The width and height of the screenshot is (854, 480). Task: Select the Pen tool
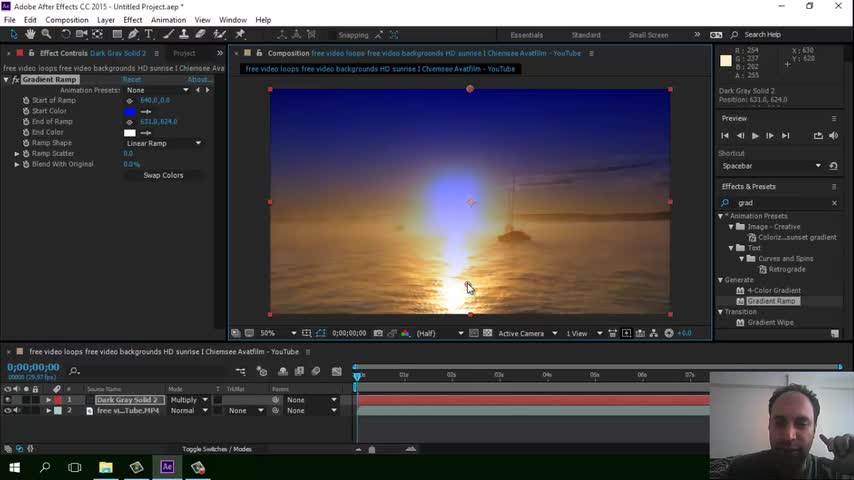tap(133, 34)
